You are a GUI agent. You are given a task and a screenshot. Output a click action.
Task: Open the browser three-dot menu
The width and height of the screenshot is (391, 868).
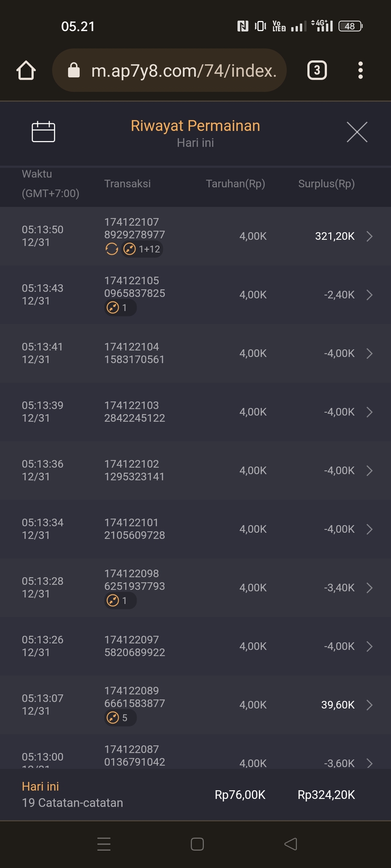(x=360, y=70)
